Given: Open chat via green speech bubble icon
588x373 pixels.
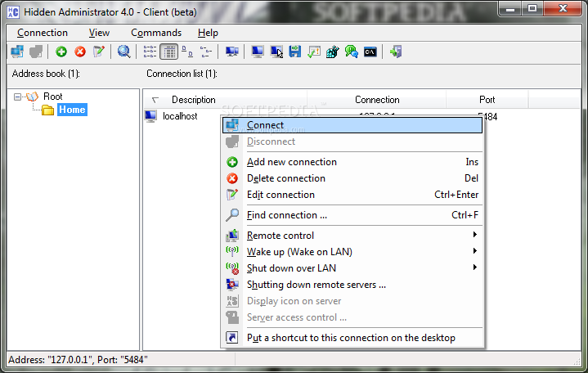Looking at the screenshot, I should (x=352, y=52).
